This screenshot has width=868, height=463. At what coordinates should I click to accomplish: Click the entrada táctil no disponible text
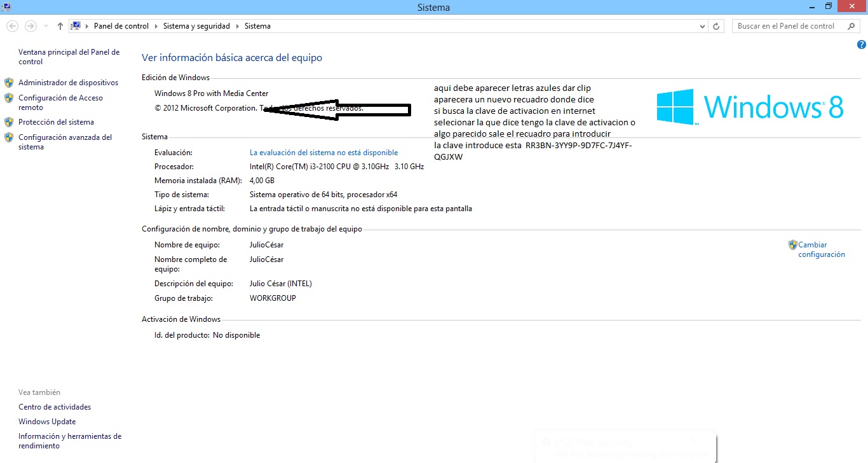pos(361,209)
